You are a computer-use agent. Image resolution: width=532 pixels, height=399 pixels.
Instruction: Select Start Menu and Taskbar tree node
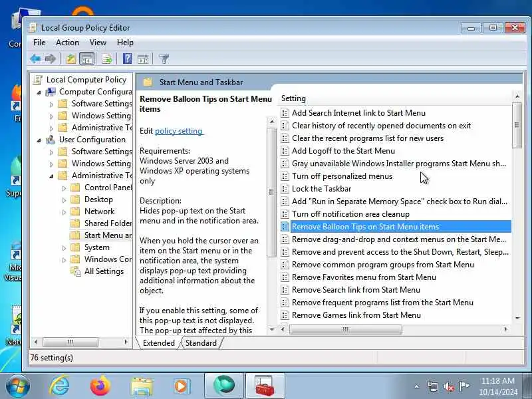pyautogui.click(x=108, y=235)
